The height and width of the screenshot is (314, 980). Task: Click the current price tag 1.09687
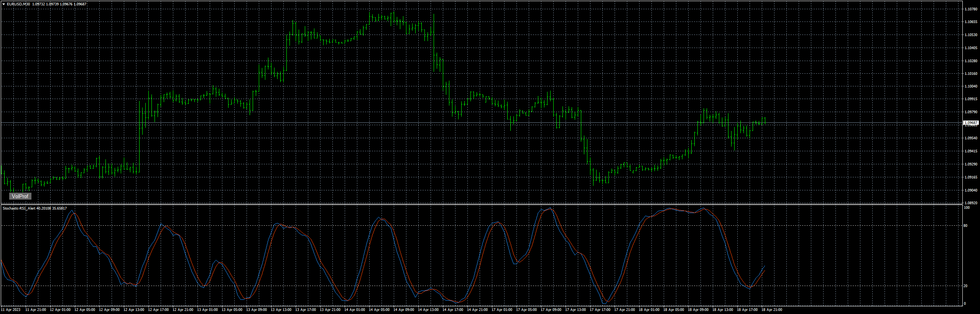pos(971,123)
